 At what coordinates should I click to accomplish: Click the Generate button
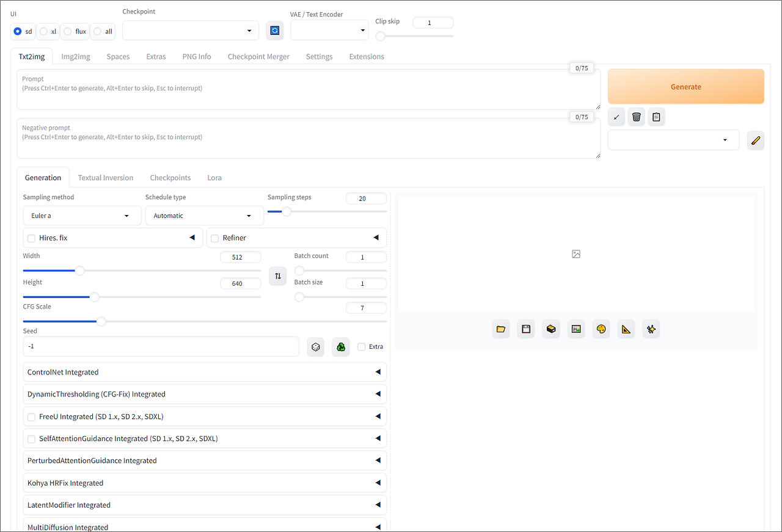point(686,87)
